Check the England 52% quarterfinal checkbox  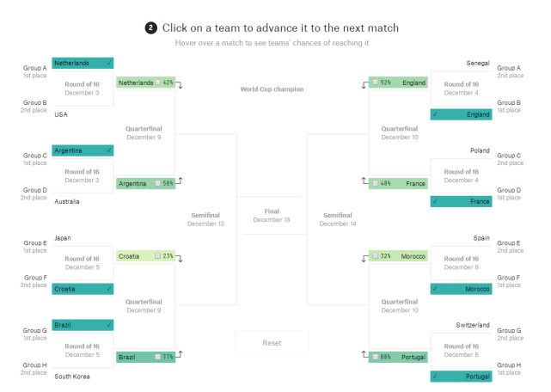click(x=376, y=83)
